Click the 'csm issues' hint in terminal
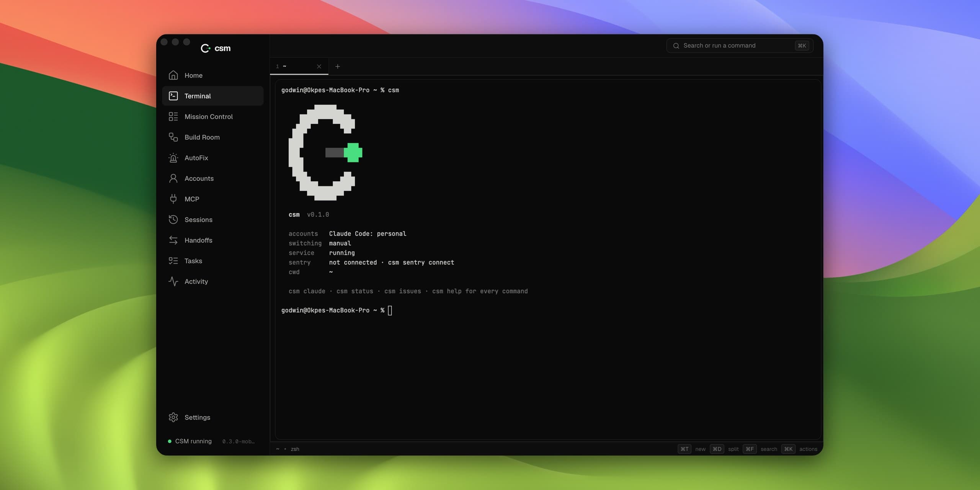980x490 pixels. 403,291
